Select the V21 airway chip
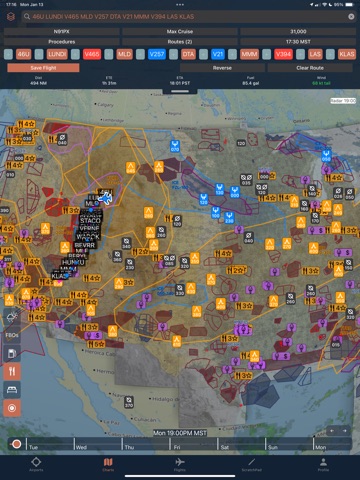This screenshot has width=360, height=480. [218, 54]
